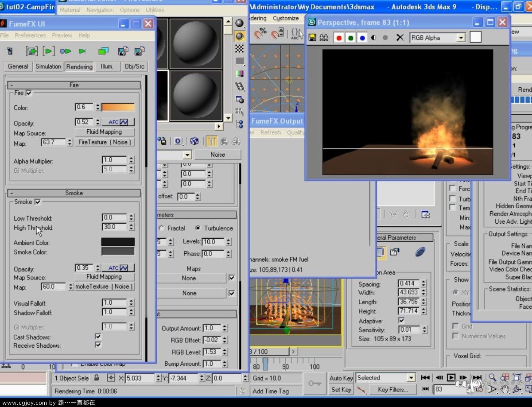Open the Selected key mode dropdown
The height and width of the screenshot is (407, 532).
tap(411, 378)
